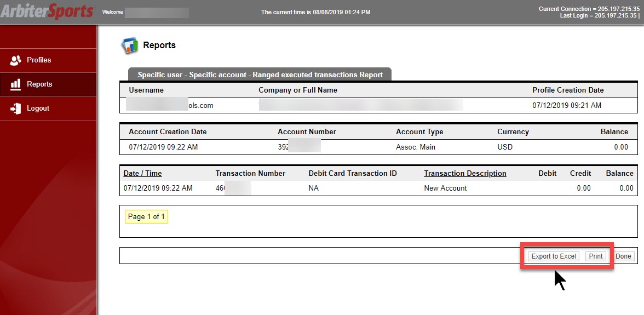Click the Welcome text in top bar
The width and height of the screenshot is (644, 315).
point(113,12)
